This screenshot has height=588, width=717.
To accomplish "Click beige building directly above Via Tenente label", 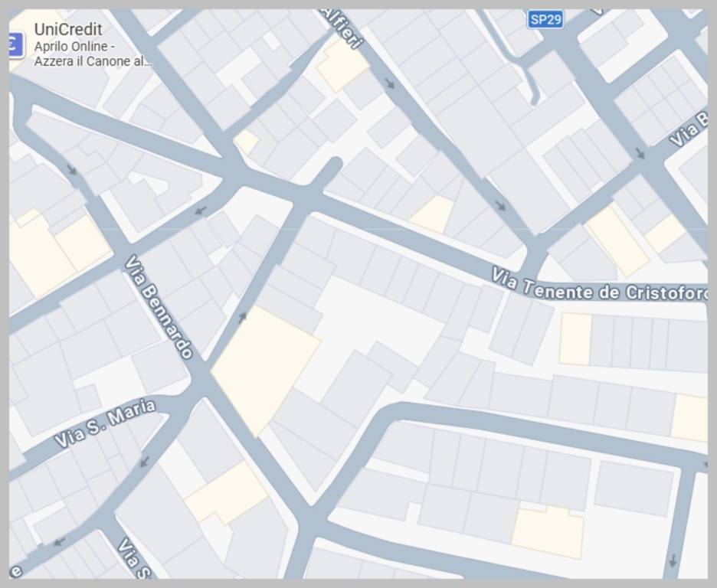I will (433, 214).
